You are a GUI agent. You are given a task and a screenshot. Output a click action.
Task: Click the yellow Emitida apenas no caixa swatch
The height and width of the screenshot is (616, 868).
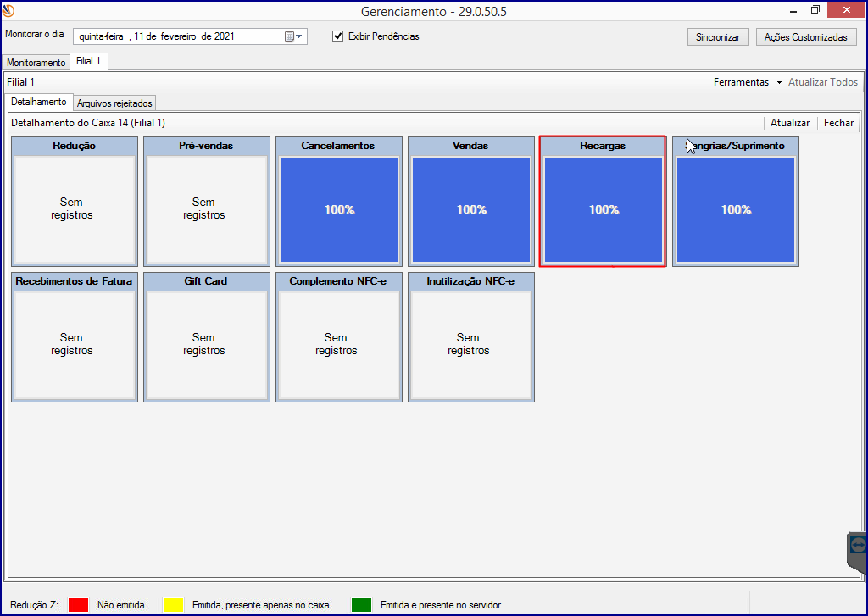tap(173, 605)
